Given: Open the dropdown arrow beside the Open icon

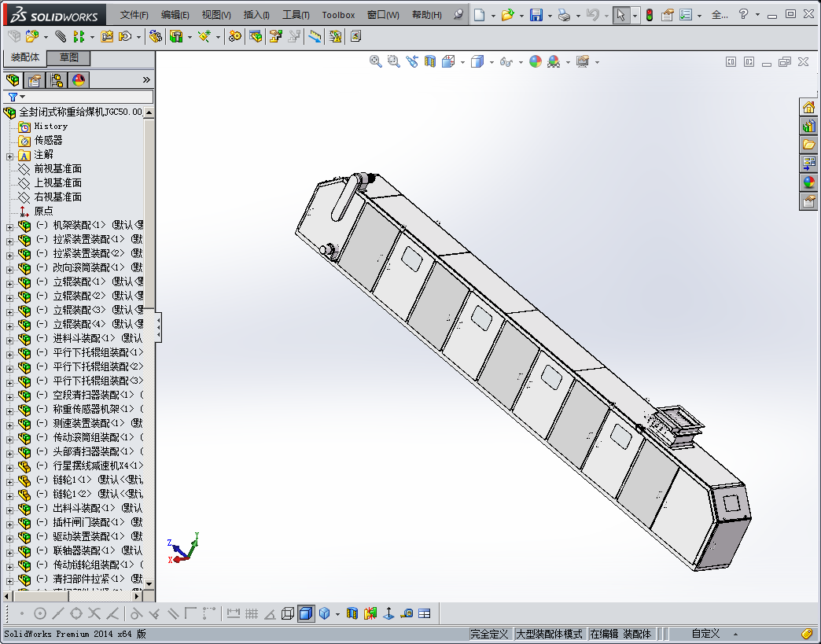Looking at the screenshot, I should [x=521, y=15].
